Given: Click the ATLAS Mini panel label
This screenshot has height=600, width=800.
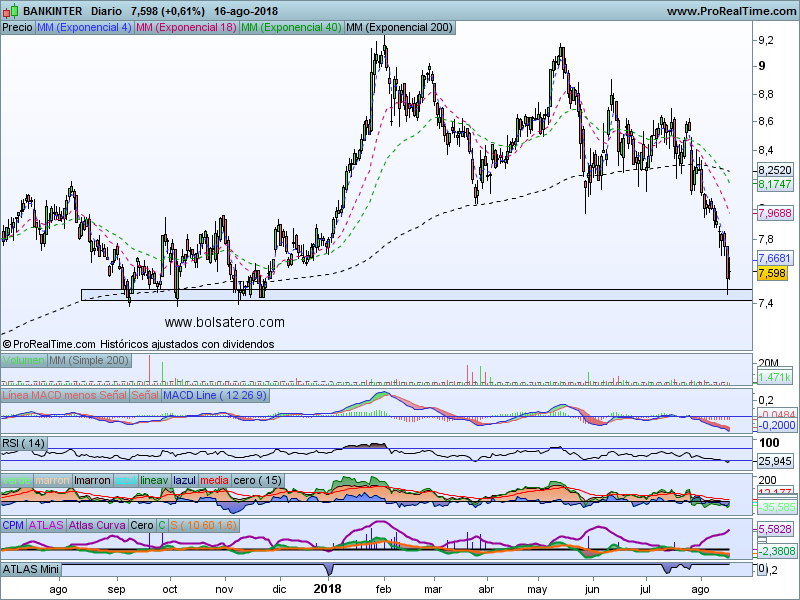Looking at the screenshot, I should point(31,569).
